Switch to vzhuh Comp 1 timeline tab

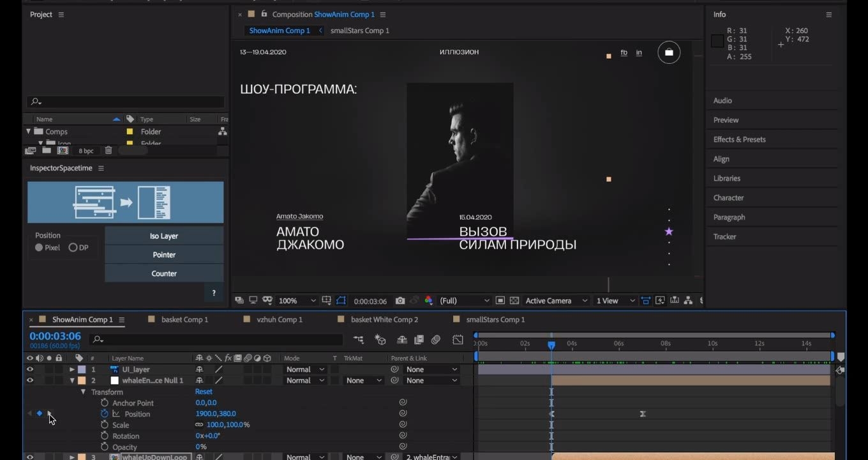[280, 319]
